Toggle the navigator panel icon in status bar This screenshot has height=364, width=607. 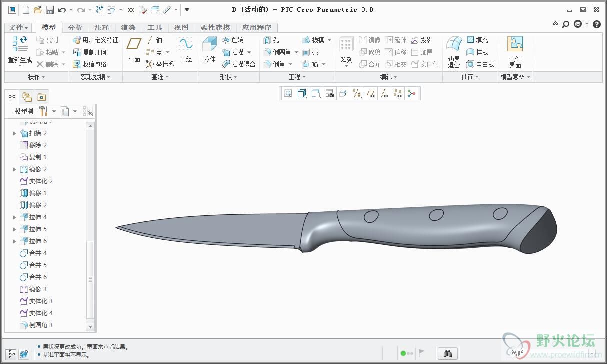(12, 354)
